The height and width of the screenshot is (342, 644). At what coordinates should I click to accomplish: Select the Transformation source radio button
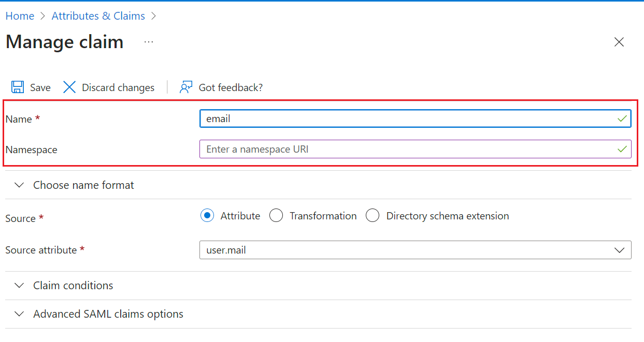pos(276,216)
